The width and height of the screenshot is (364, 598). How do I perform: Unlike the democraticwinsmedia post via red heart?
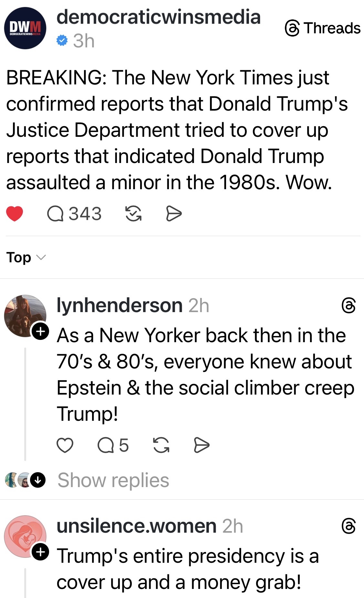point(15,213)
